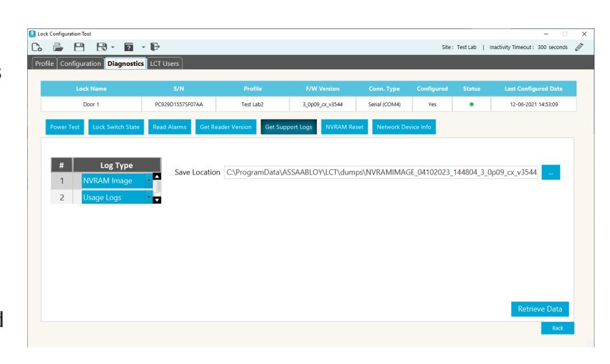The image size is (610, 364).
Task: Click the Lock Configuration Tool app icon
Action: (32, 34)
